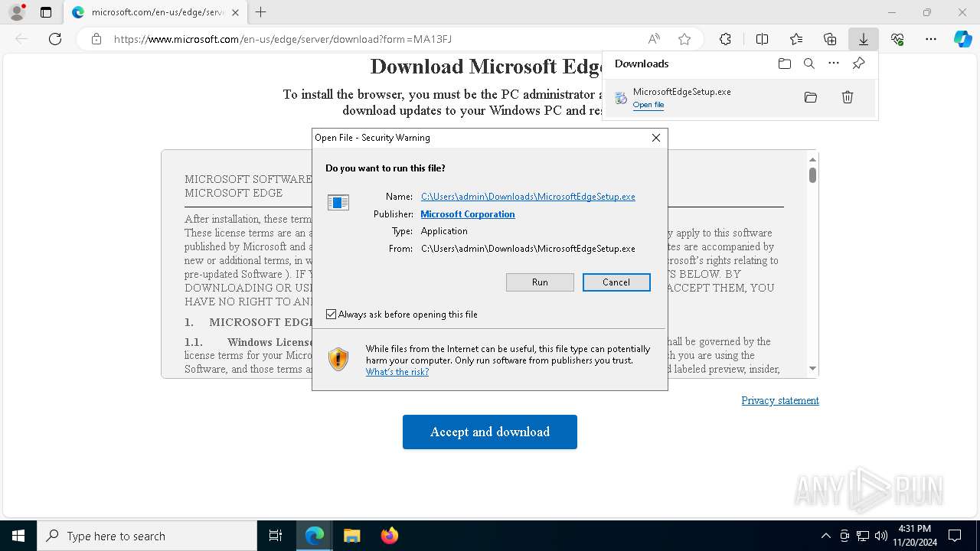Delete MicrosoftEdgeSetup.exe download trash icon
Viewport: 980px width, 551px height.
[x=848, y=97]
